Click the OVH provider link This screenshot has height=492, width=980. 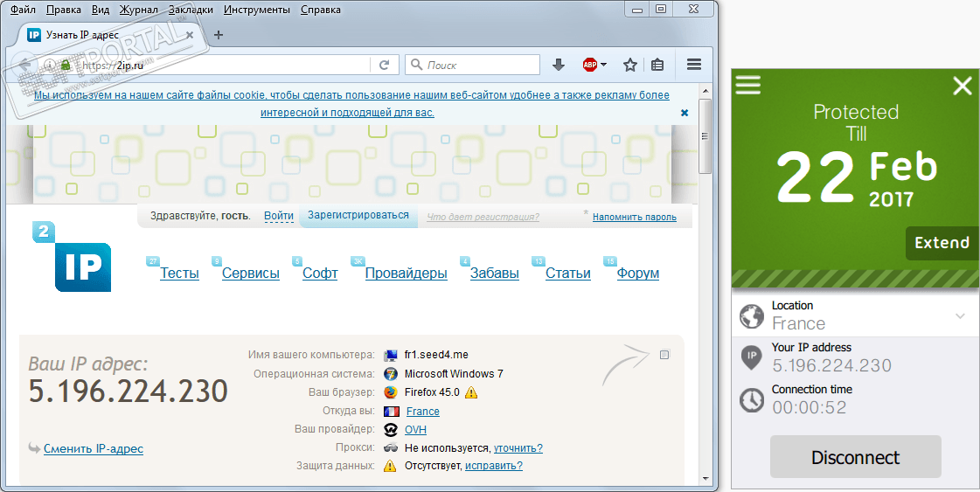coord(415,430)
